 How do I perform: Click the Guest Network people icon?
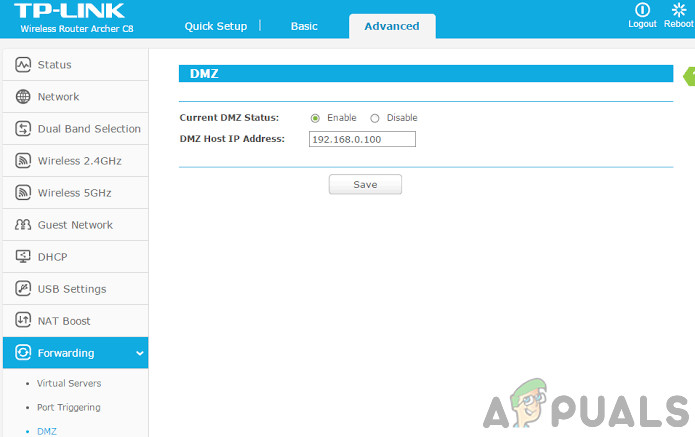click(x=23, y=225)
